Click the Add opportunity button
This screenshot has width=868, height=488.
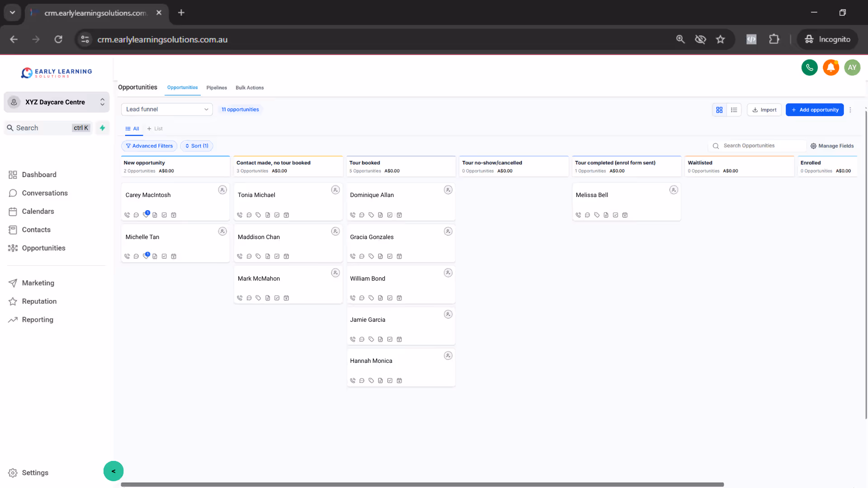coord(815,110)
